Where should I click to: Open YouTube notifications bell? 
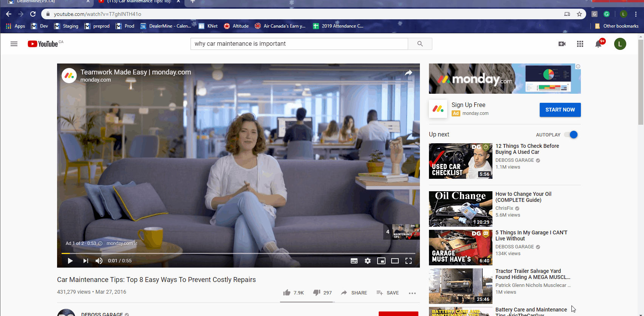pos(598,44)
